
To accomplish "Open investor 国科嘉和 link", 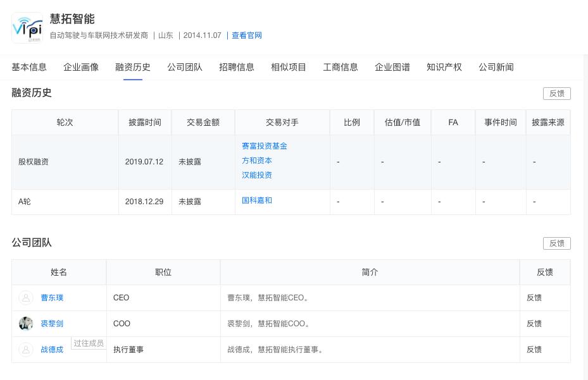I will pos(257,200).
